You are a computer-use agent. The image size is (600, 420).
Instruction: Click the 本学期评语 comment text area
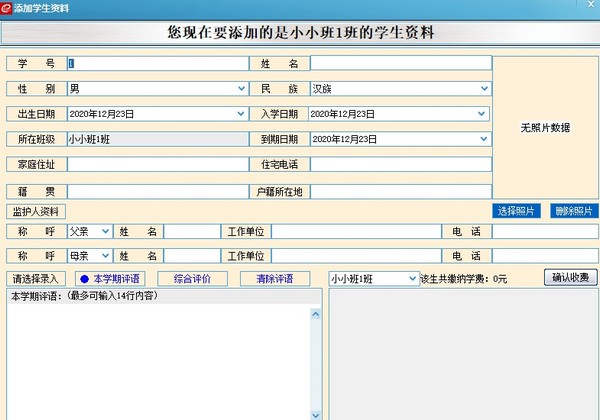158,360
